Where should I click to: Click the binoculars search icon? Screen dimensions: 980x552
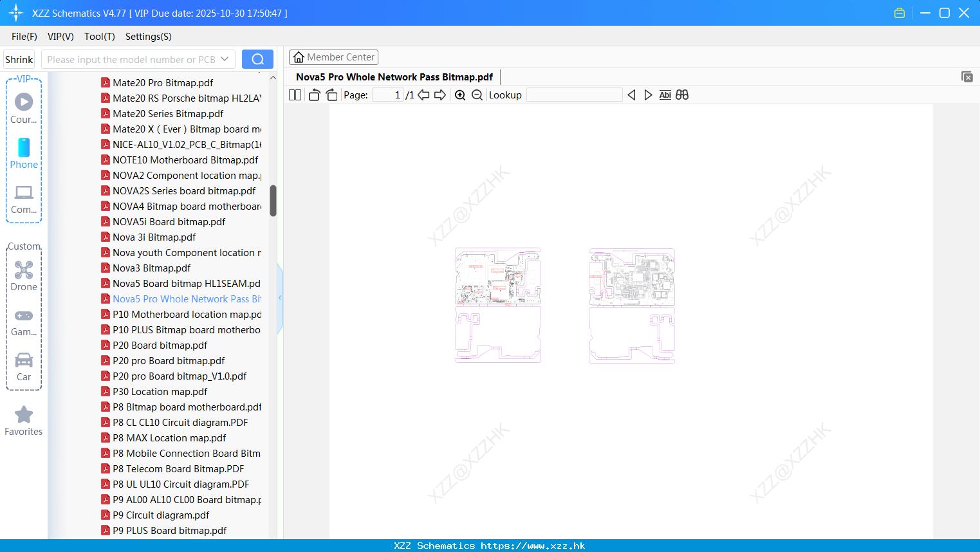tap(682, 95)
